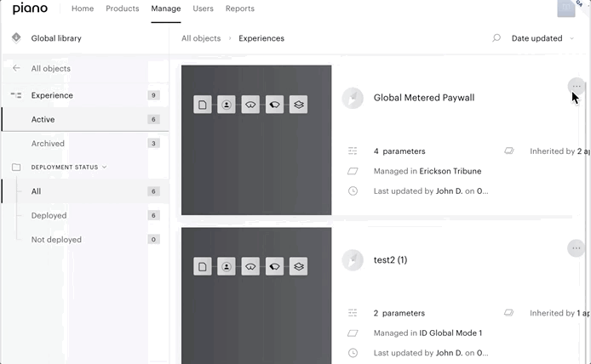Click compass icon beside test2 (1)

click(353, 260)
